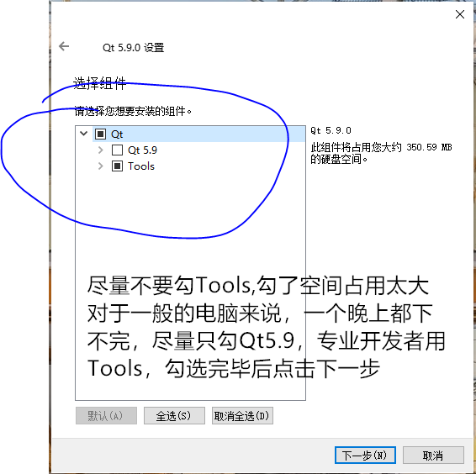This screenshot has width=476, height=474.
Task: Select the Tools tree item label
Action: 141,166
